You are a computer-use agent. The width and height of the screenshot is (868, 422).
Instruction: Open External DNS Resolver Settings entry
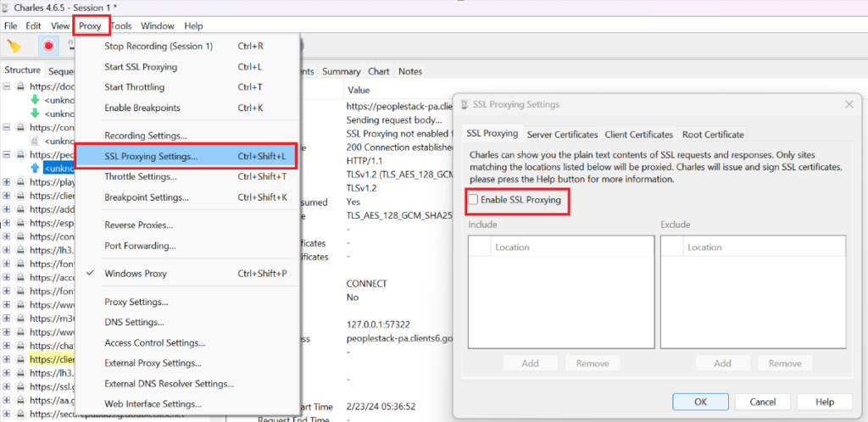187,384
